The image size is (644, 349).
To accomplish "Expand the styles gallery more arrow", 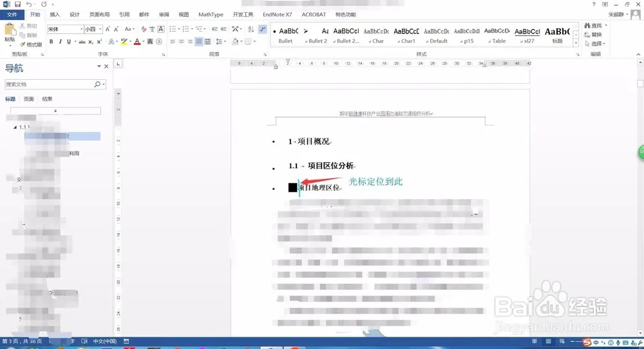I will (x=576, y=42).
